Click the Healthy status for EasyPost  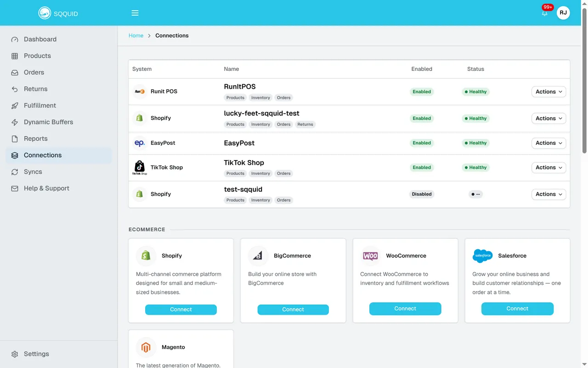click(x=475, y=143)
